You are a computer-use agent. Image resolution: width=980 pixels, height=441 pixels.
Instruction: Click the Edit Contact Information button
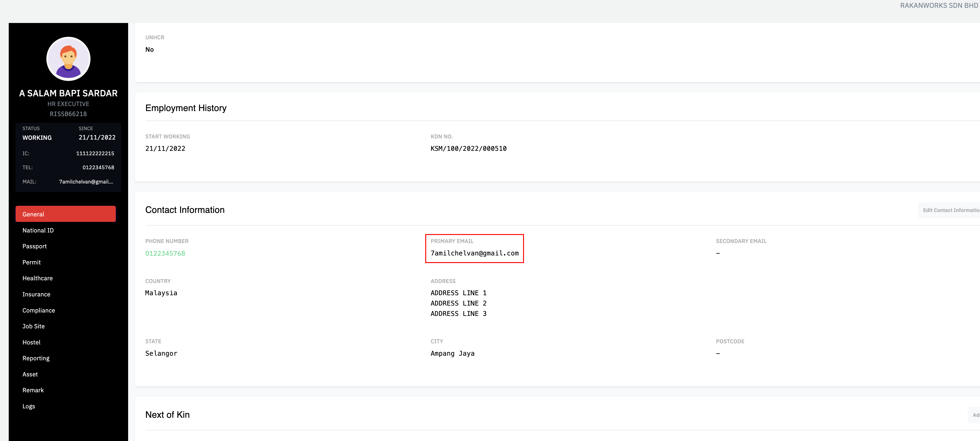pyautogui.click(x=949, y=210)
